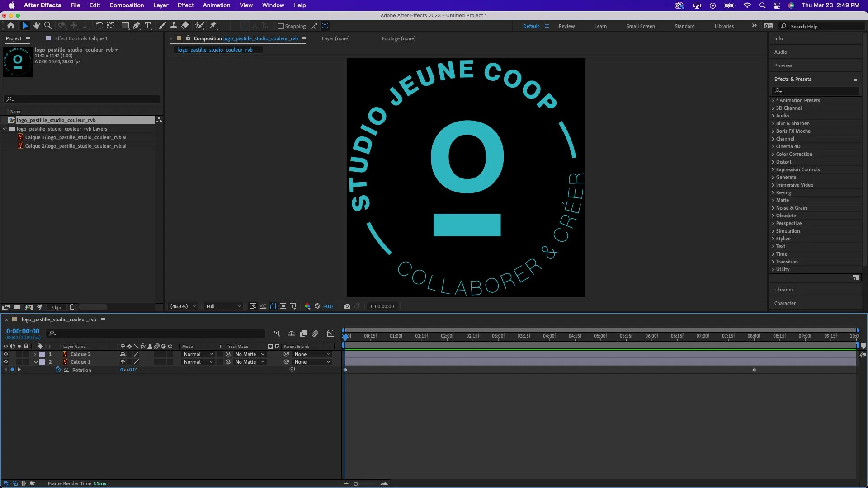The image size is (868, 488).
Task: Collapse the logo_pastille_studio_couleur_rvb Layers folder
Action: [x=5, y=129]
